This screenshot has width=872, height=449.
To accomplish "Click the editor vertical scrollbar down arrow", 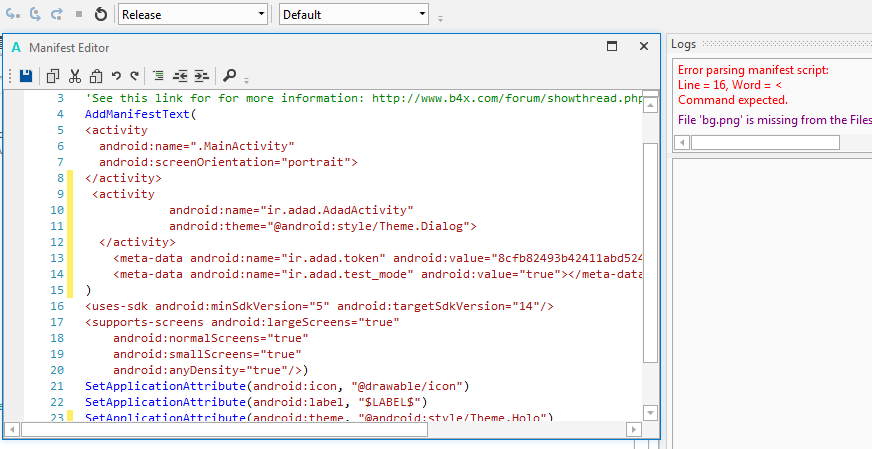I will coord(651,412).
